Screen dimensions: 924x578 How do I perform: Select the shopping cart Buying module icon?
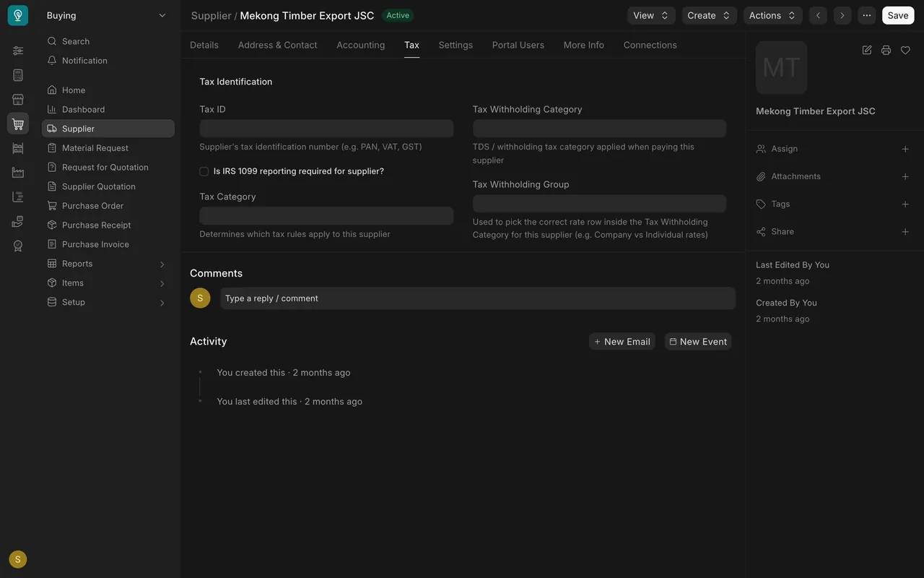[18, 124]
